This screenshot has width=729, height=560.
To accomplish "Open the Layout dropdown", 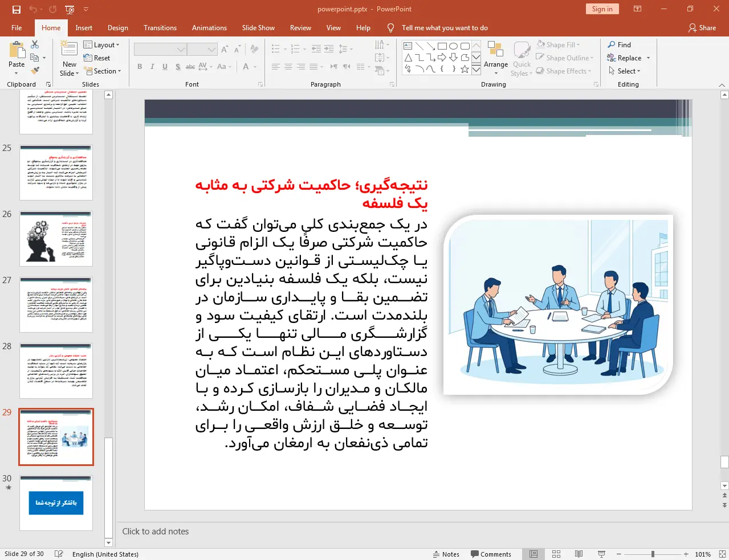I will 101,45.
